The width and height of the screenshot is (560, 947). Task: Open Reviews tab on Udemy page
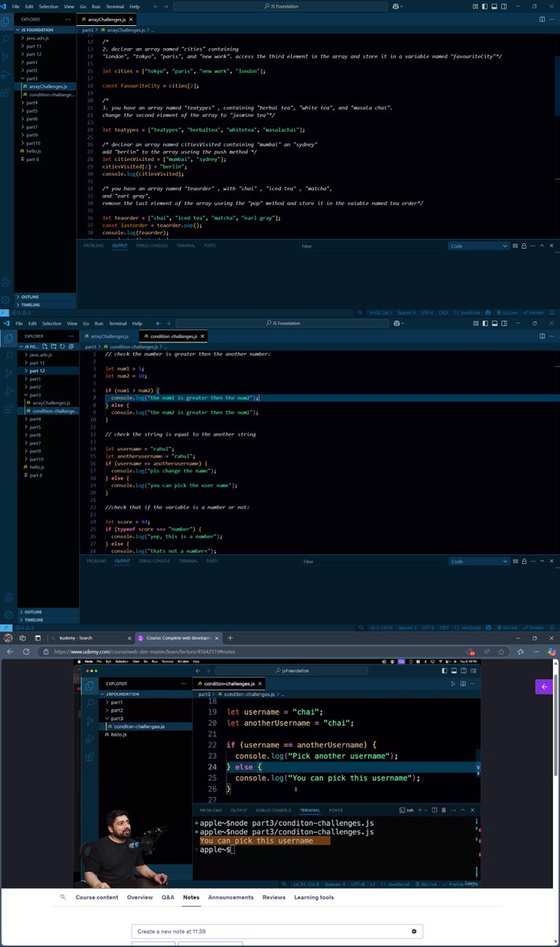tap(274, 897)
